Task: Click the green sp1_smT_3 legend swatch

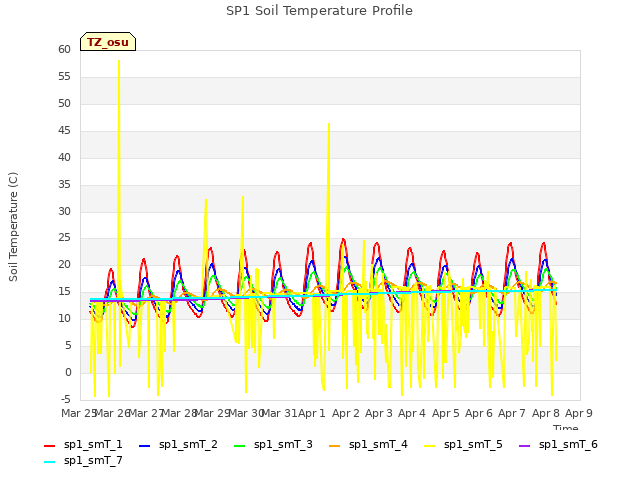Action: 240,446
